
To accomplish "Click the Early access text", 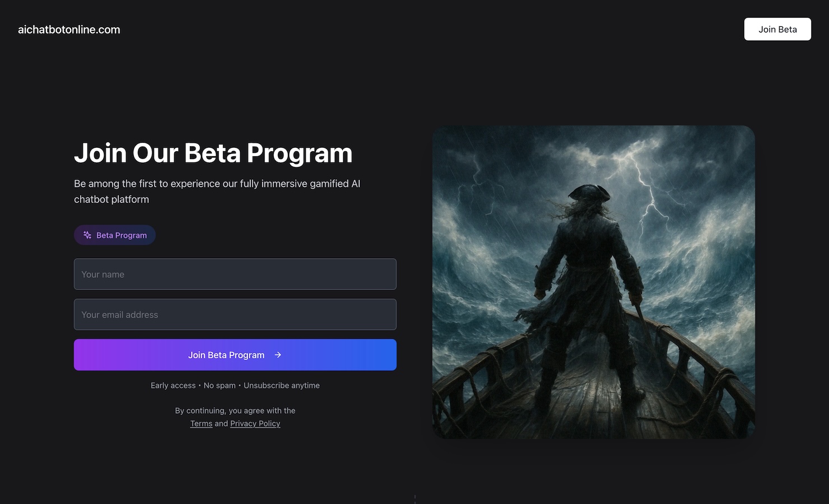I will coord(173,385).
